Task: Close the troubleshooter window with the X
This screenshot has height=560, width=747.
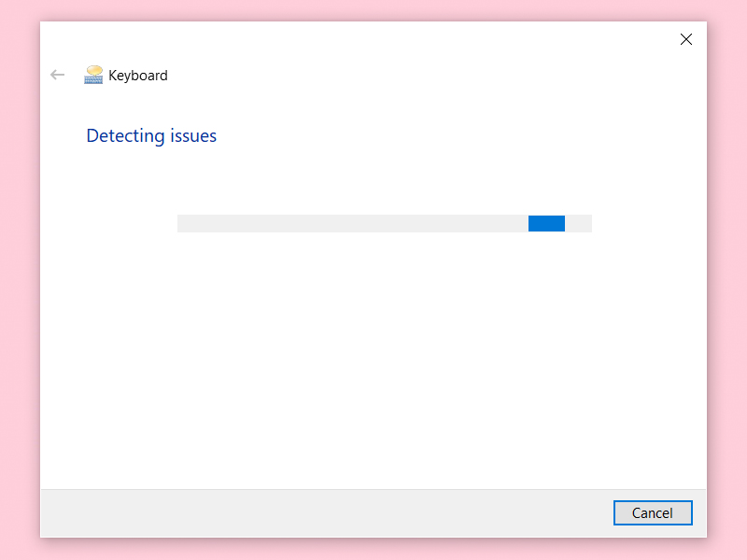Action: click(686, 39)
